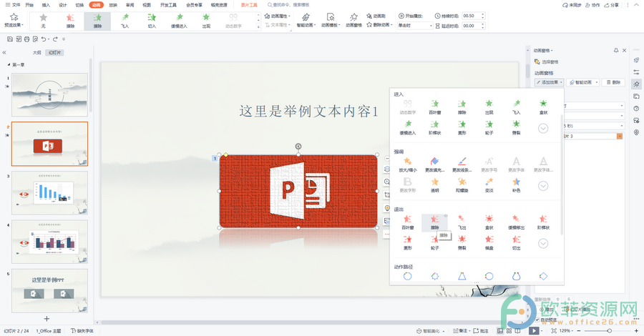Close the animation pane
Screen dimensions: 644x336
click(624, 51)
